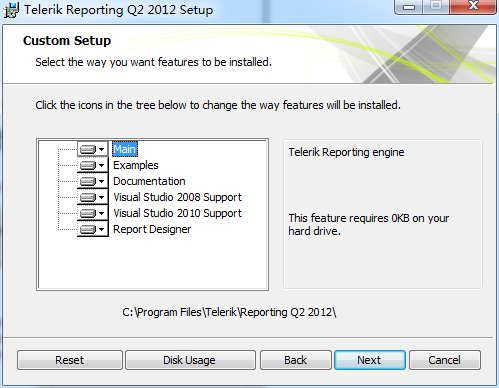The image size is (499, 388).
Task: Select Visual Studio 2010 Support label
Action: click(x=177, y=213)
